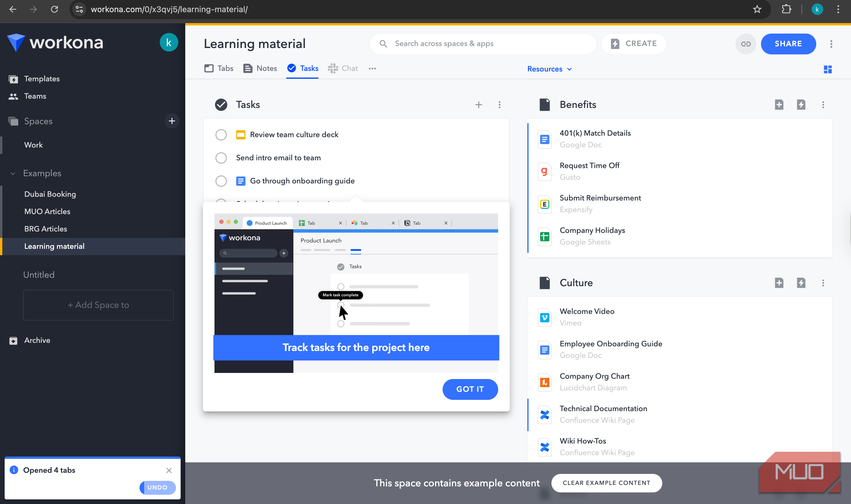Open the Culture section three-dot menu
This screenshot has width=851, height=504.
823,283
